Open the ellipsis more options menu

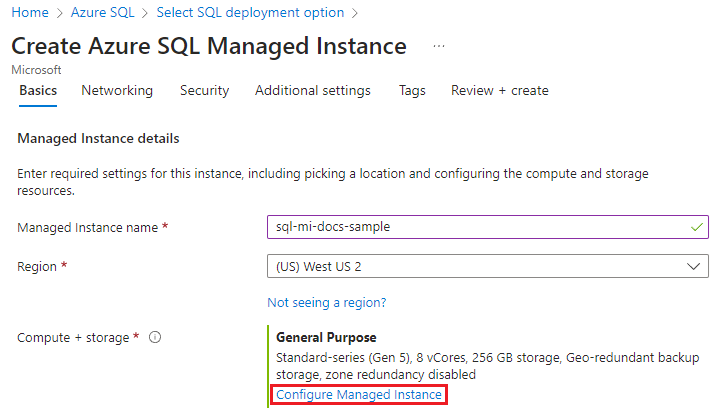[x=438, y=47]
